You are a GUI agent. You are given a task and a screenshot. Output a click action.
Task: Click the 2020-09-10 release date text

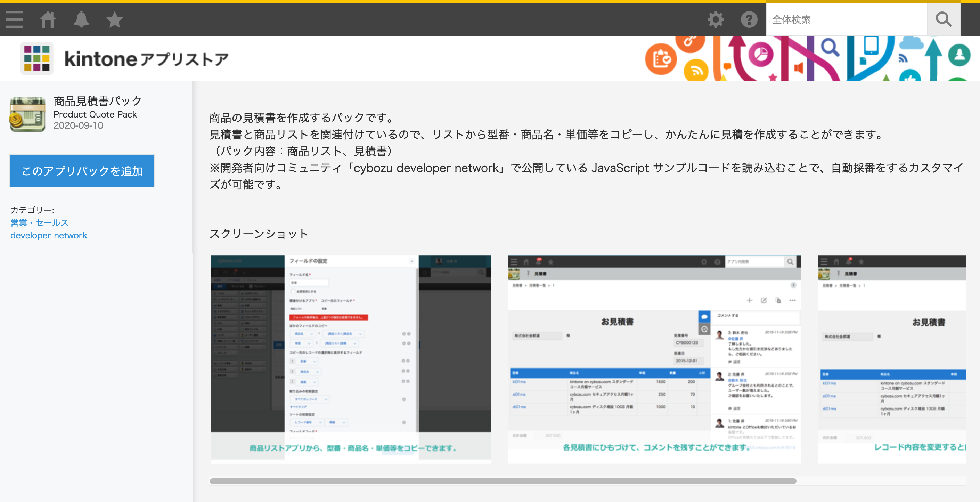coord(78,125)
